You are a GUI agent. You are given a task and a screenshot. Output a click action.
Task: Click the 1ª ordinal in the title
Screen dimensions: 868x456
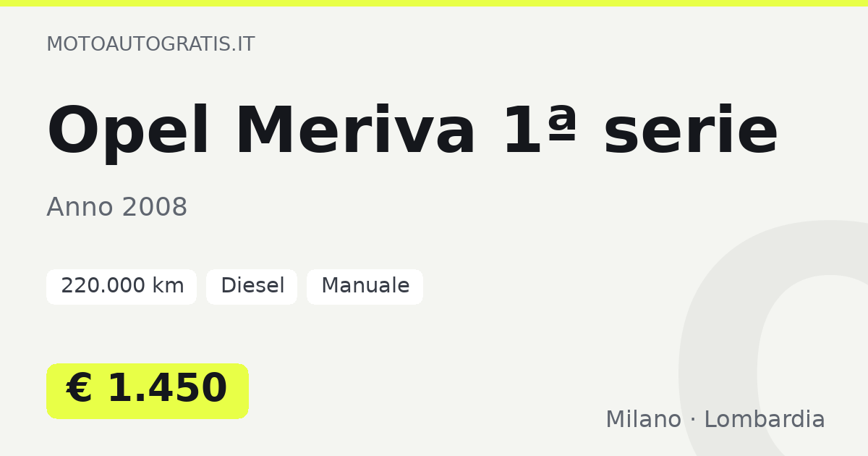540,130
